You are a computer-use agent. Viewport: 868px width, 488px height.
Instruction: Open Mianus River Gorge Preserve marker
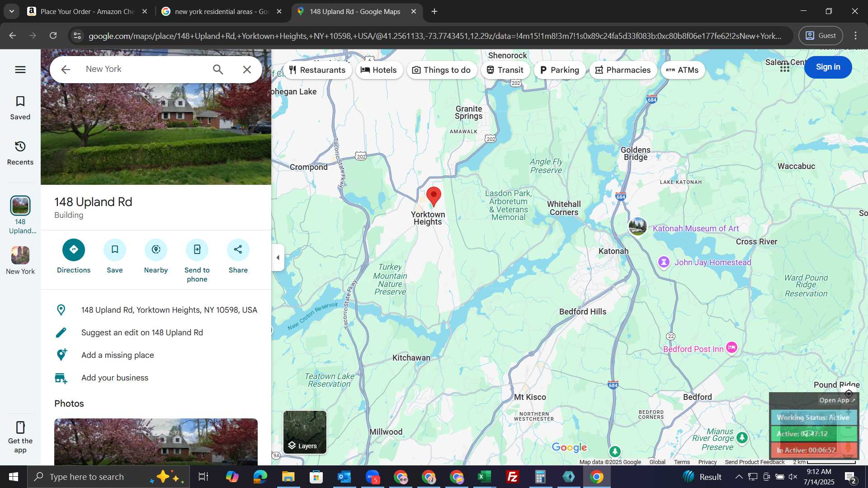click(742, 437)
